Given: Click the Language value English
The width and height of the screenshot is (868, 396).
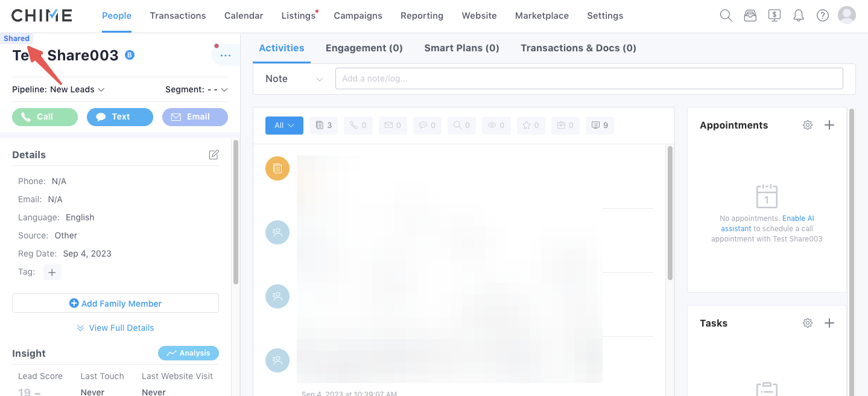Looking at the screenshot, I should pos(80,217).
